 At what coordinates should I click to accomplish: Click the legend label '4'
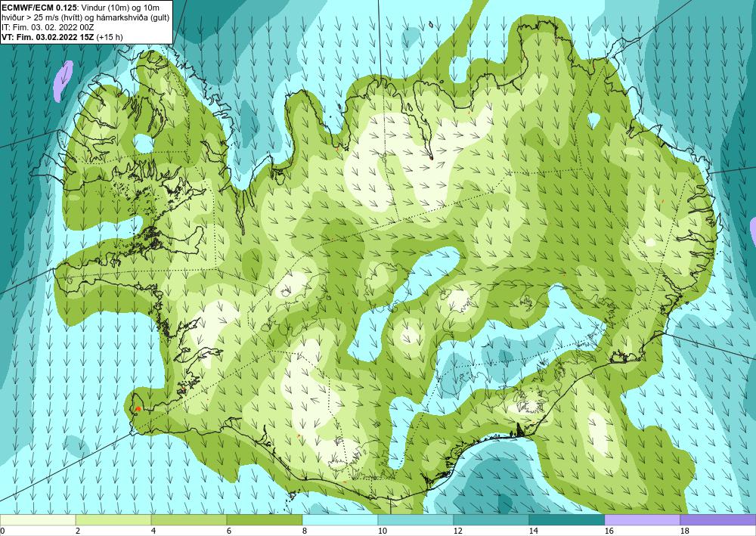click(153, 531)
